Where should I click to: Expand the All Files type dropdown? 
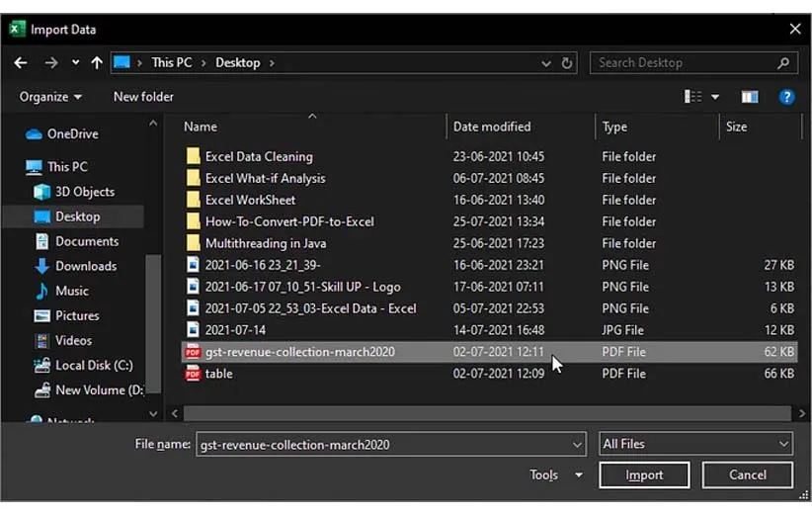(695, 444)
